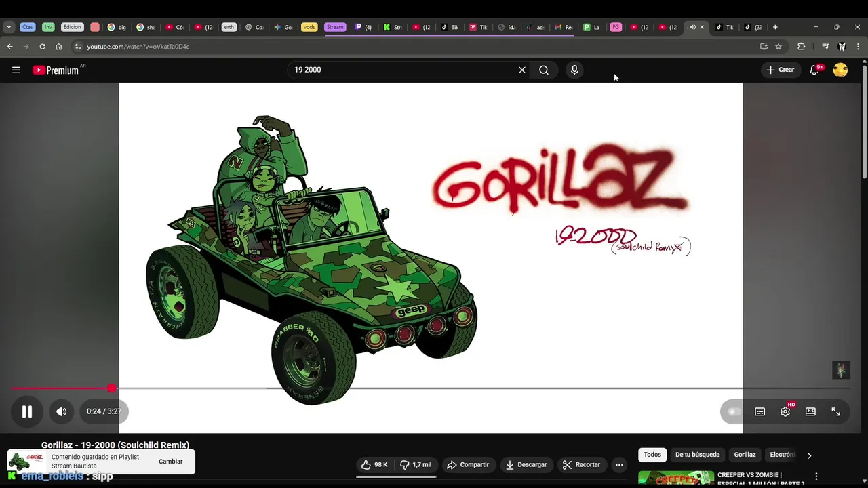Install app icon in address bar
This screenshot has width=868, height=488.
click(764, 47)
